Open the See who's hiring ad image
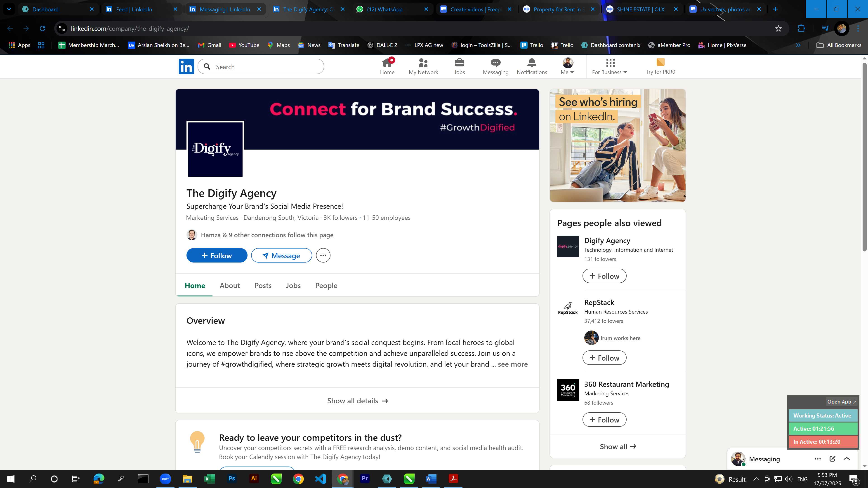This screenshot has width=868, height=488. [x=617, y=145]
